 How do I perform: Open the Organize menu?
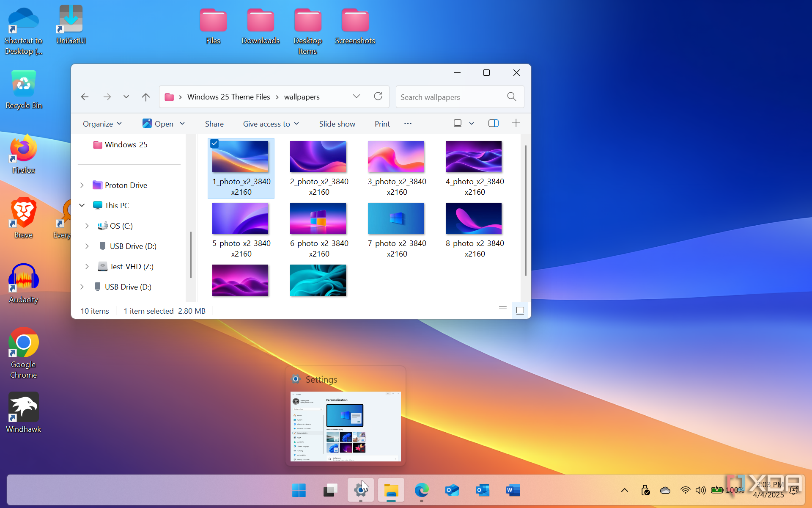click(x=102, y=124)
